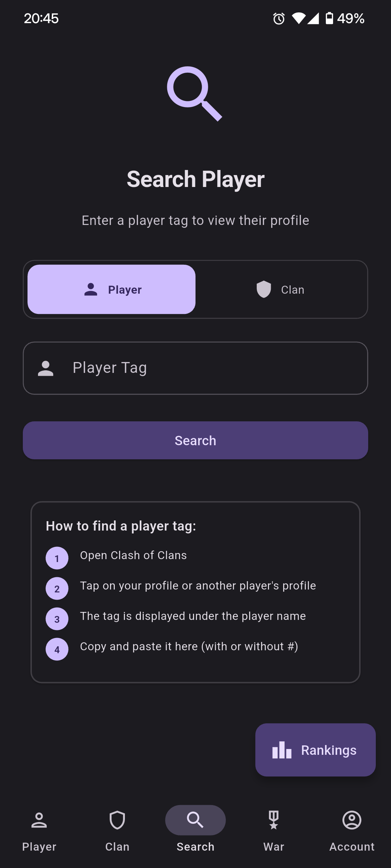Tap the Wi-Fi signal status icon

299,18
